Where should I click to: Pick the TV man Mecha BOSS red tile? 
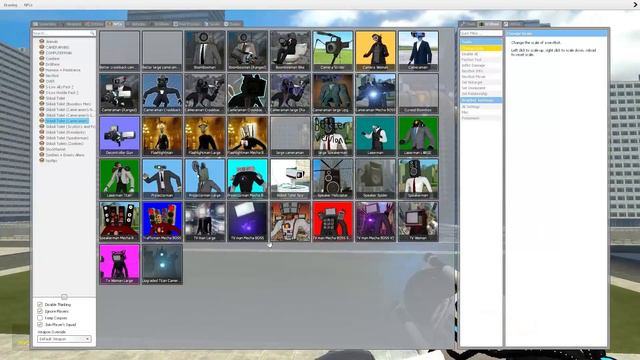coord(333,221)
